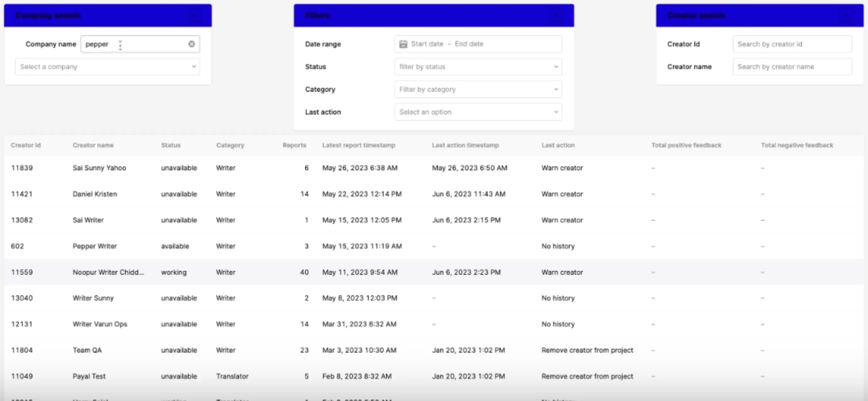The width and height of the screenshot is (868, 401).
Task: Click the Total positive feedback header
Action: pyautogui.click(x=686, y=145)
